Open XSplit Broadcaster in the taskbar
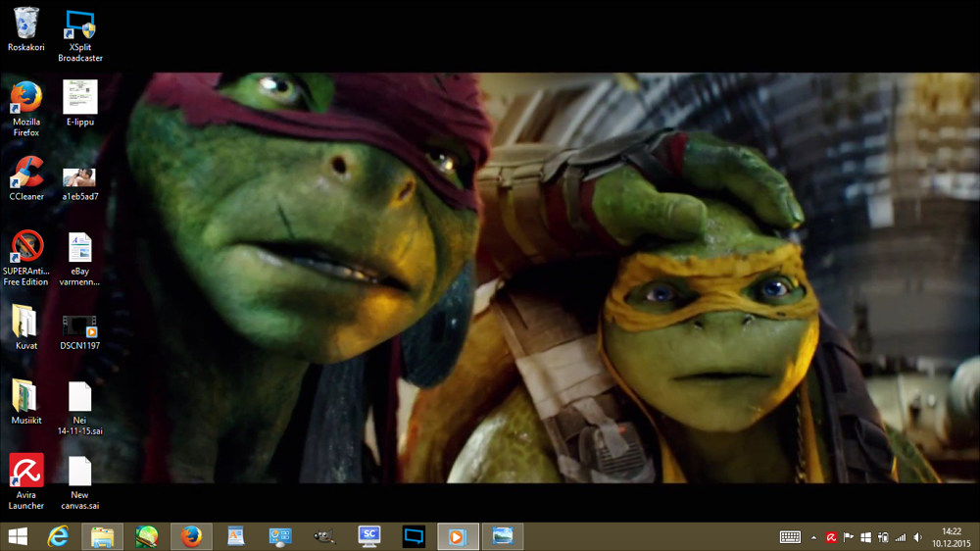The height and width of the screenshot is (551, 980). pos(414,536)
